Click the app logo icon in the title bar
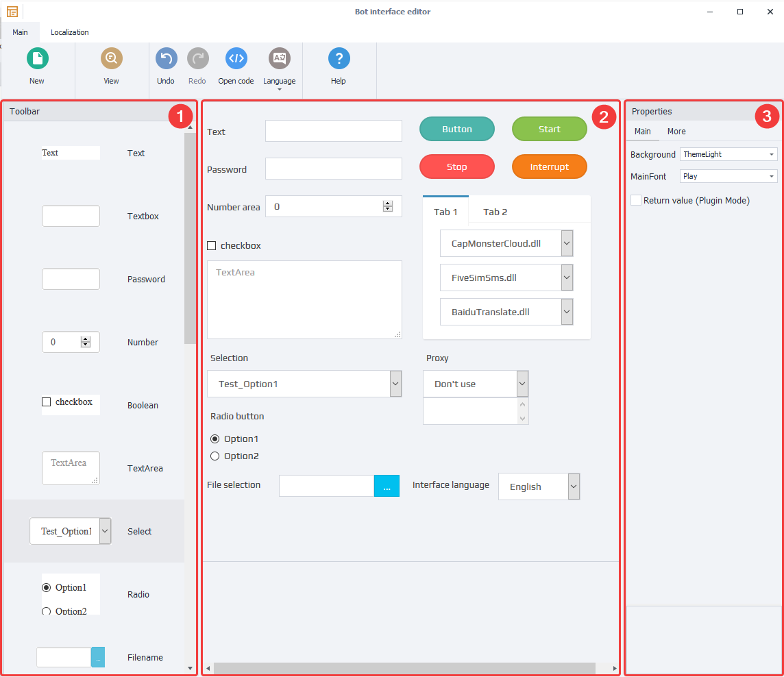784x677 pixels. [12, 11]
